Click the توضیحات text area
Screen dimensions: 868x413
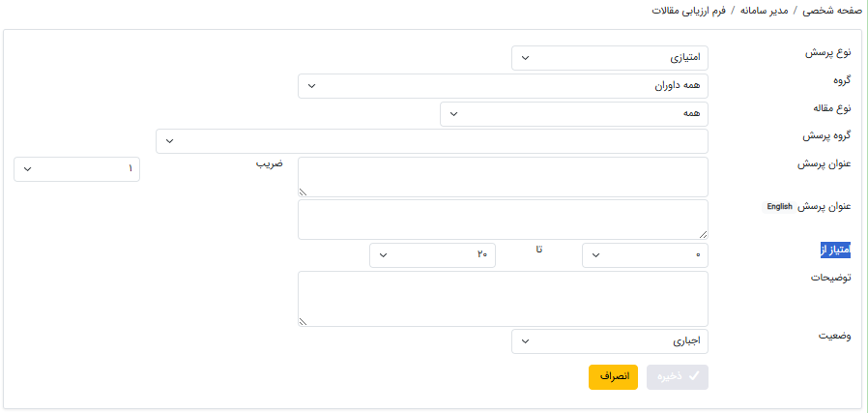(503, 299)
